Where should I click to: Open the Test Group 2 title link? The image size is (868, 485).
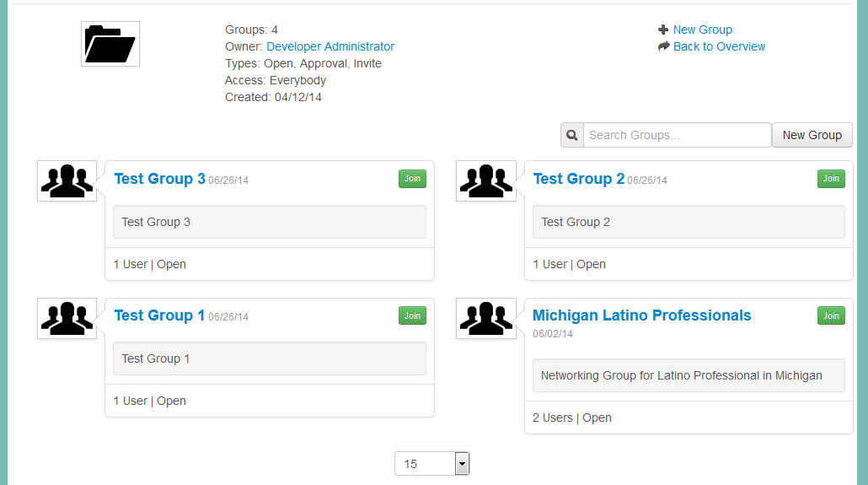578,179
